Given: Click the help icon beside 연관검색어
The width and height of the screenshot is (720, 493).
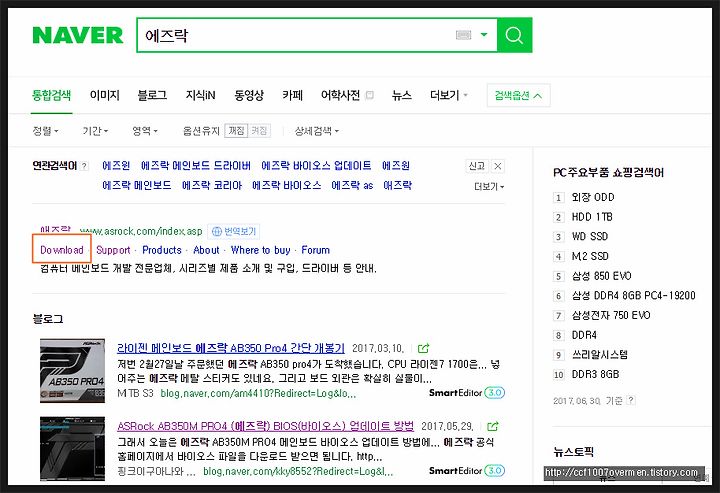Looking at the screenshot, I should coord(84,166).
